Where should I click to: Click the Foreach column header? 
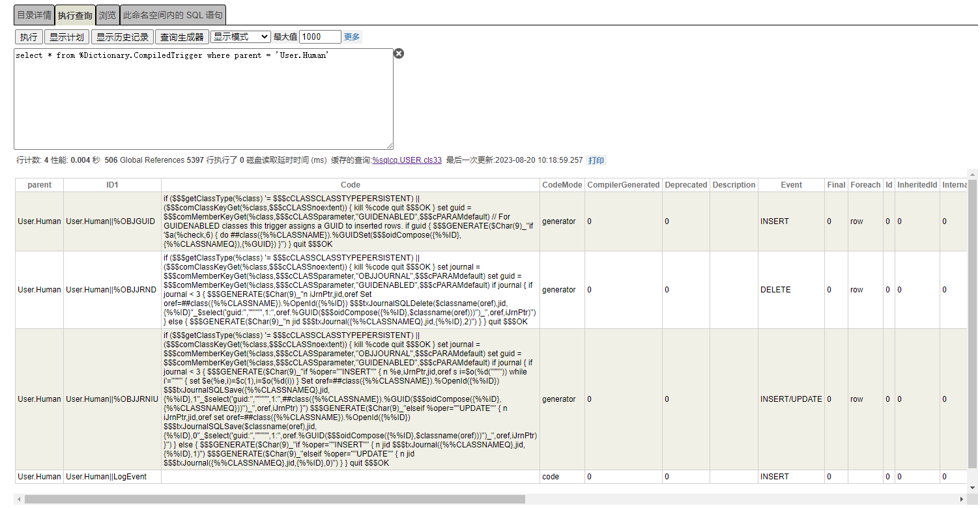[866, 185]
